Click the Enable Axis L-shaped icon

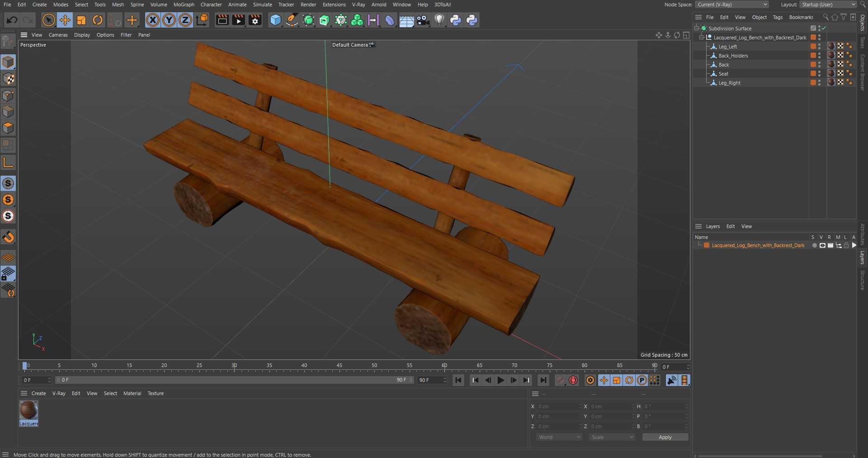click(8, 162)
